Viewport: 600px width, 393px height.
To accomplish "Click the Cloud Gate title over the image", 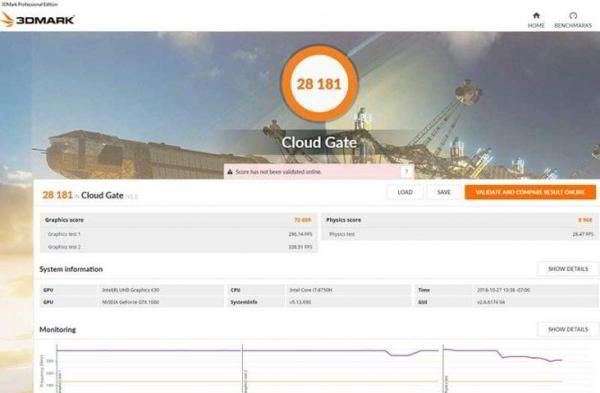I will click(x=319, y=142).
